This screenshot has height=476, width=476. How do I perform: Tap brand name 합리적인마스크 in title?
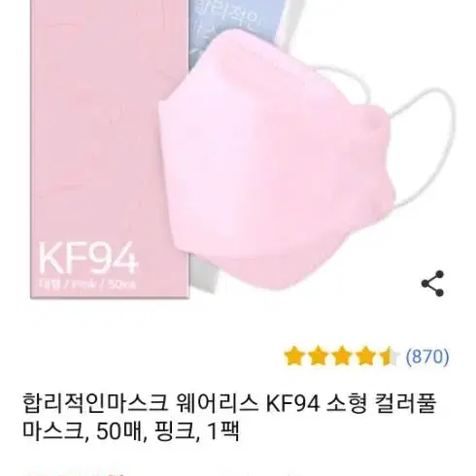click(x=94, y=403)
